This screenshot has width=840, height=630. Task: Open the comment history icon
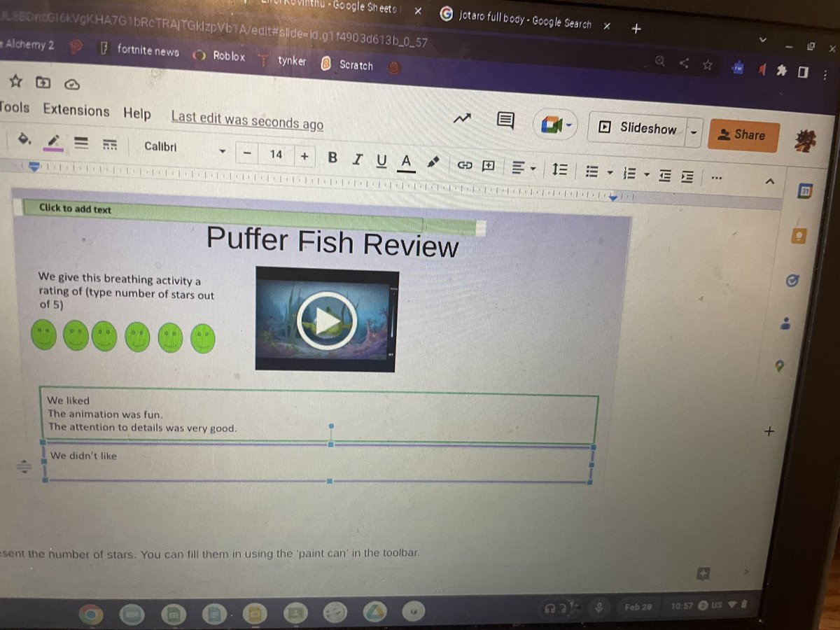point(505,120)
